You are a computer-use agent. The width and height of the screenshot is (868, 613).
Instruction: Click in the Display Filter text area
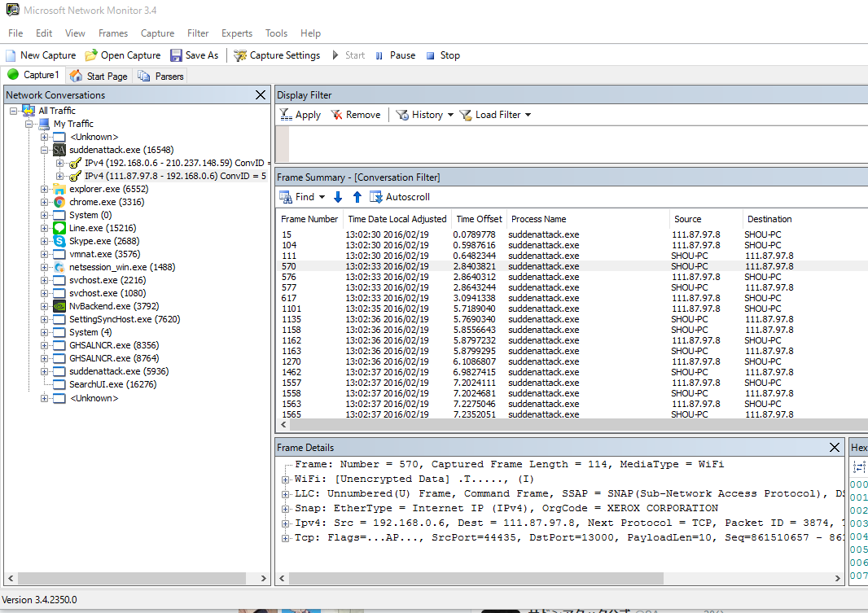pyautogui.click(x=578, y=143)
